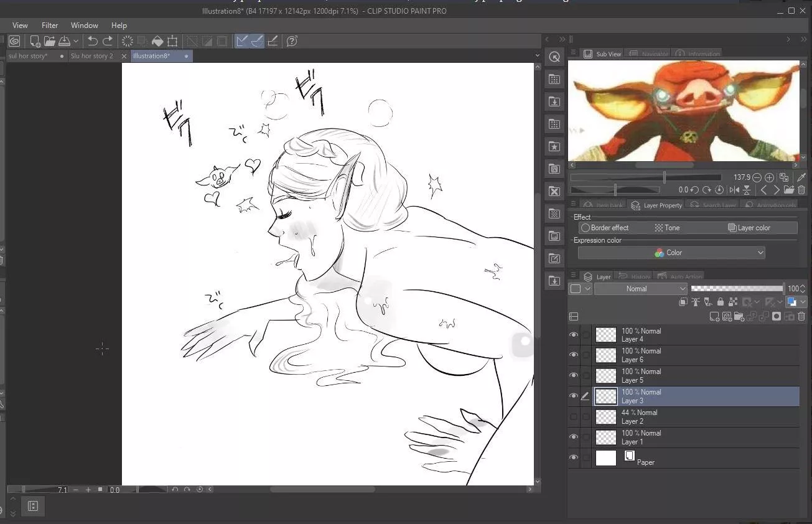The width and height of the screenshot is (812, 524).
Task: Hide Layer 4 with its eye toggle
Action: 573,334
